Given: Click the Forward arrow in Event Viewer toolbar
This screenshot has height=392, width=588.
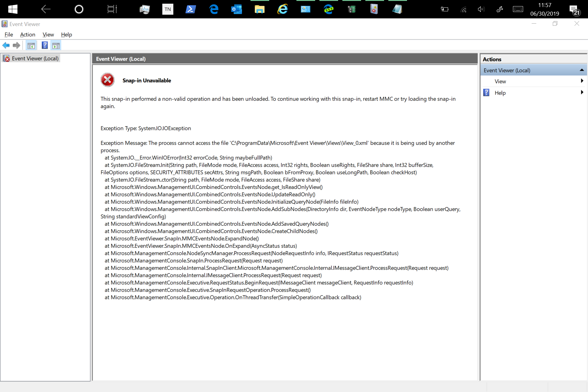Looking at the screenshot, I should pyautogui.click(x=17, y=46).
